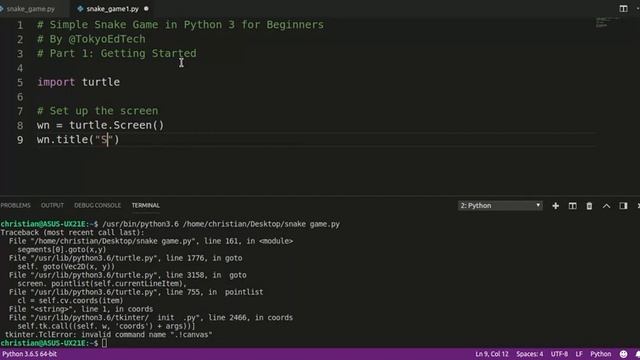Click the UTF-8 encoding status item
The width and height of the screenshot is (640, 360).
tap(559, 354)
